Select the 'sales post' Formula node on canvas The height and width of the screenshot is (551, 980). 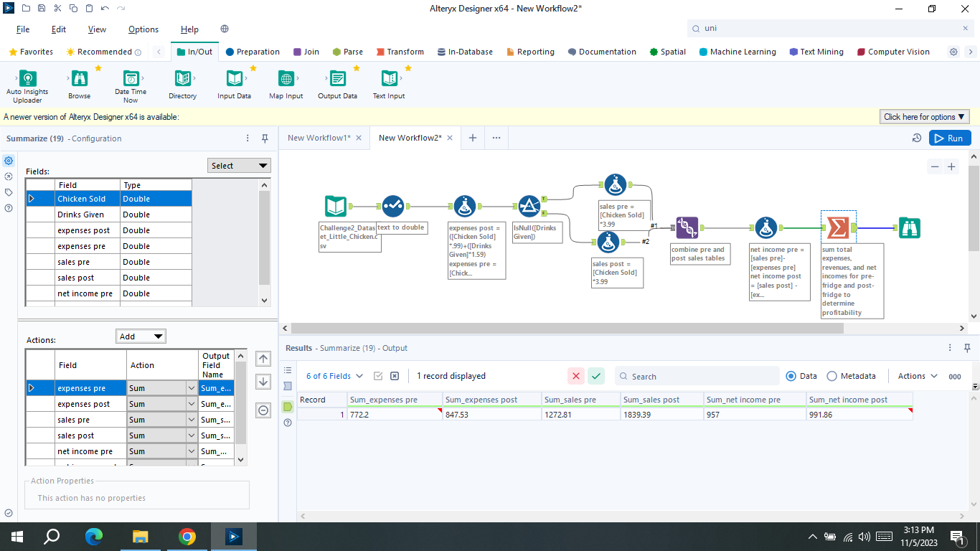coord(608,242)
